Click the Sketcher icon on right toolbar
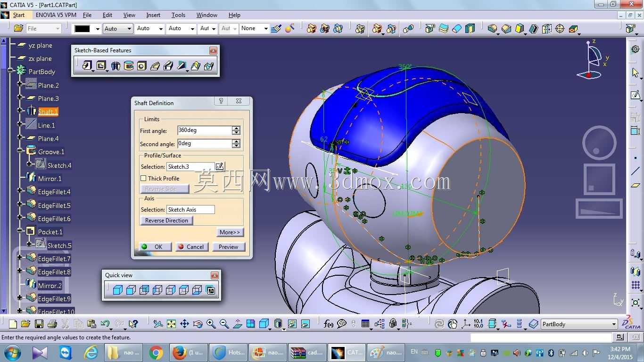Viewport: 644px width, 362px height. 635,96
